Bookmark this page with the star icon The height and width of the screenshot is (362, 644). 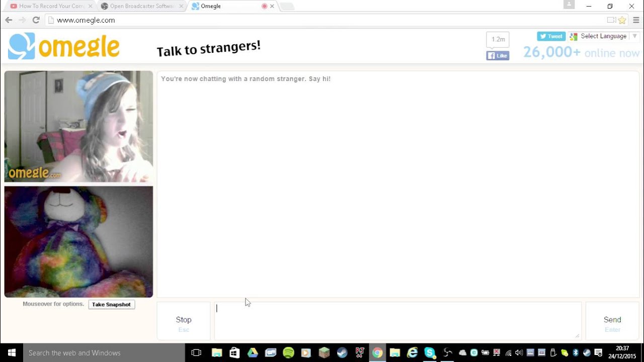(x=622, y=20)
